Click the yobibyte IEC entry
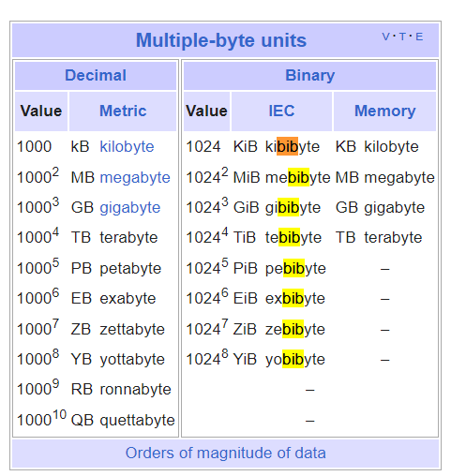451x476 pixels. (295, 360)
